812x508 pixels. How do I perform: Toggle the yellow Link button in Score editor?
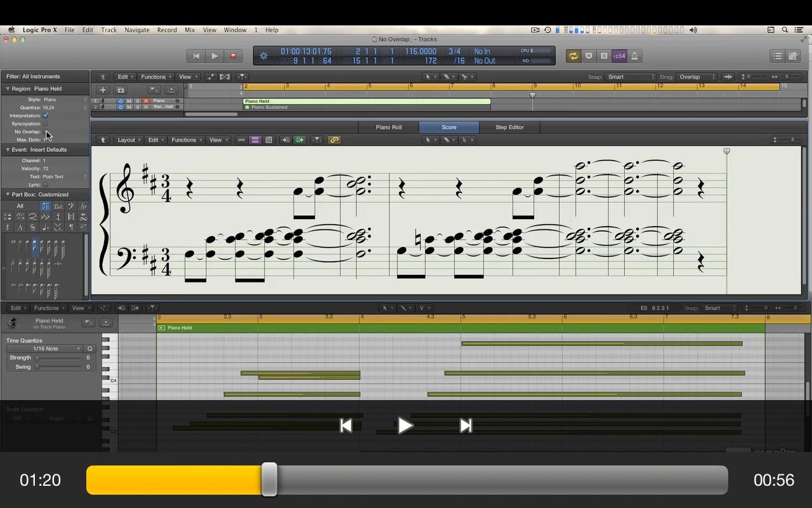point(334,140)
